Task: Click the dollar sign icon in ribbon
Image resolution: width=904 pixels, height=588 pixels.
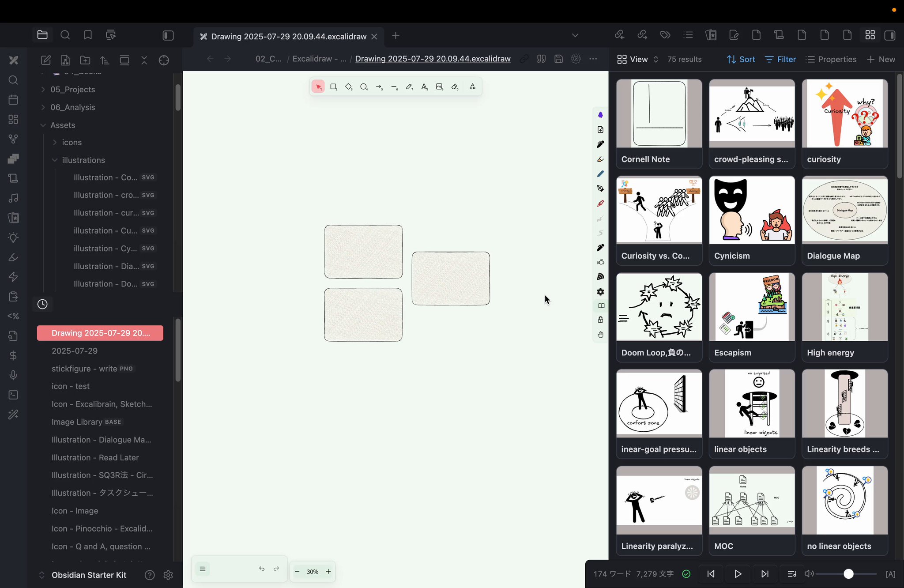Action: [13, 355]
